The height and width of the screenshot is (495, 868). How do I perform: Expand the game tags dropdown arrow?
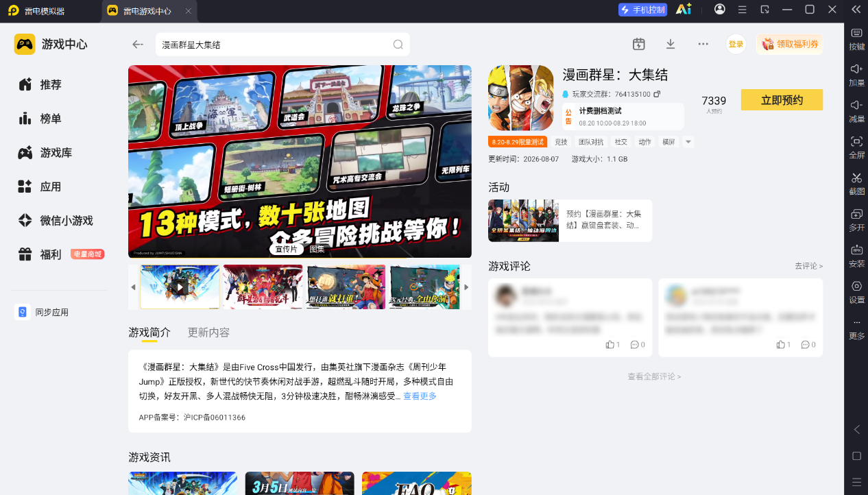688,142
